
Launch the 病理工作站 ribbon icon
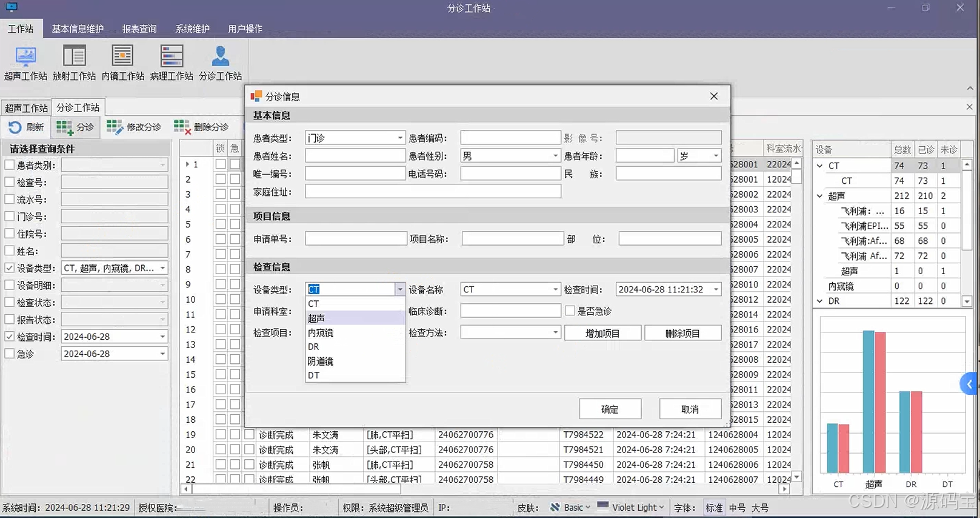click(172, 57)
